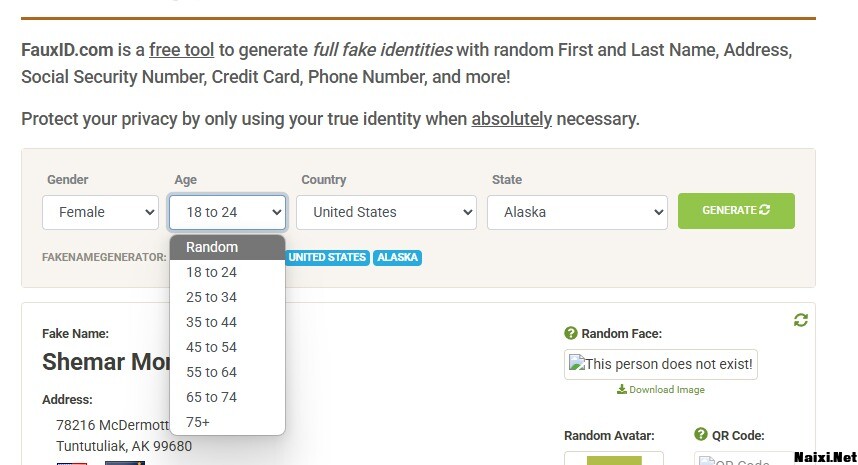Select Random from the Age list
The image size is (858, 465).
click(212, 247)
